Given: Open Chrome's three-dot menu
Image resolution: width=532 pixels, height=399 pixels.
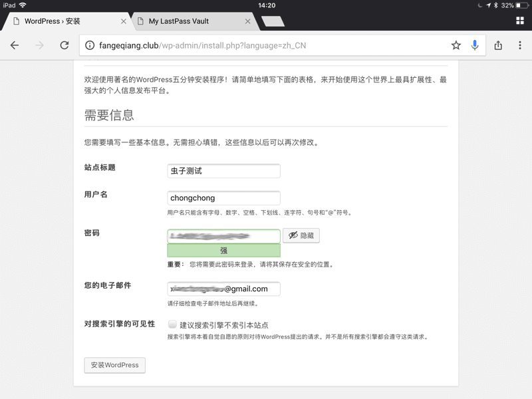Looking at the screenshot, I should pyautogui.click(x=520, y=45).
